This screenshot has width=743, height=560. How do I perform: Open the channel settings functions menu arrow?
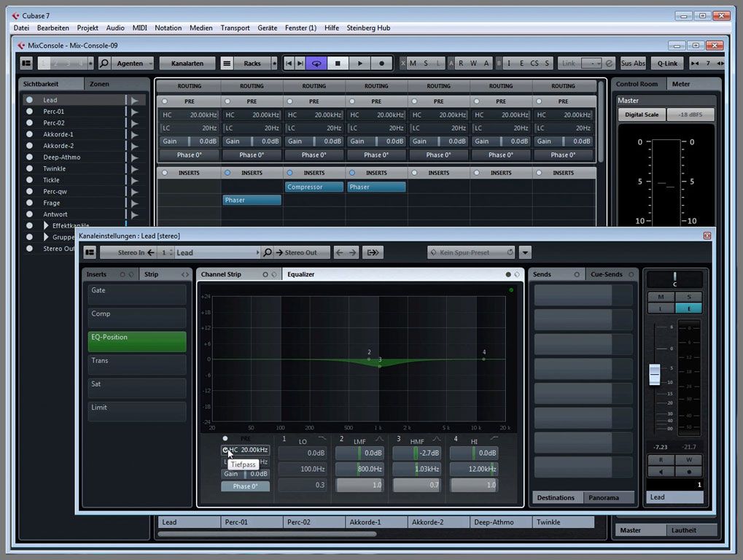(x=525, y=252)
